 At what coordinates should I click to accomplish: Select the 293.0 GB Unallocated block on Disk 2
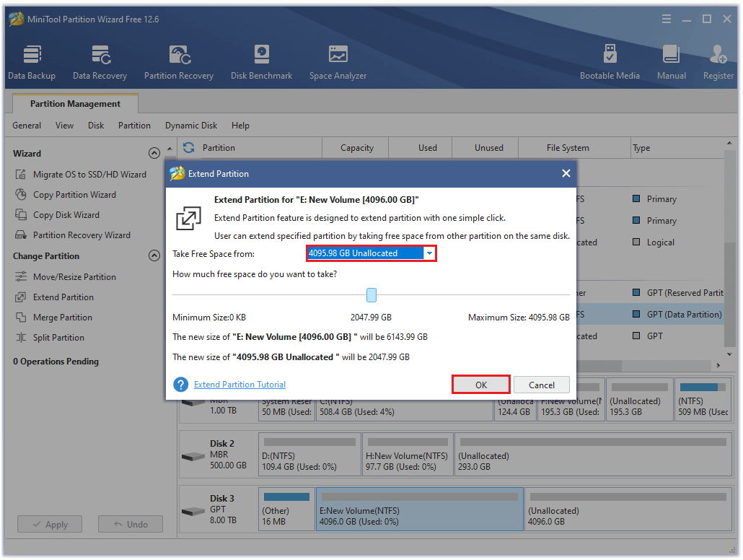click(593, 454)
